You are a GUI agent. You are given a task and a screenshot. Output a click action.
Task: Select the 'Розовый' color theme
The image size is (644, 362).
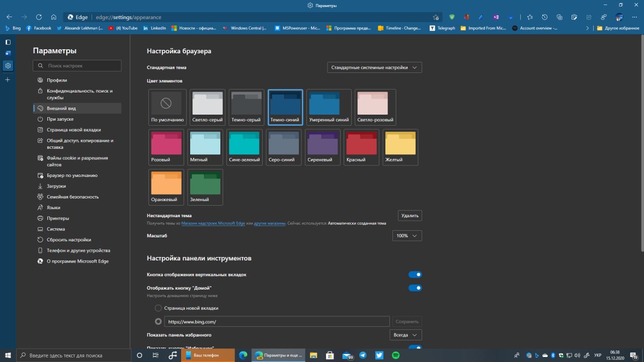pyautogui.click(x=166, y=147)
